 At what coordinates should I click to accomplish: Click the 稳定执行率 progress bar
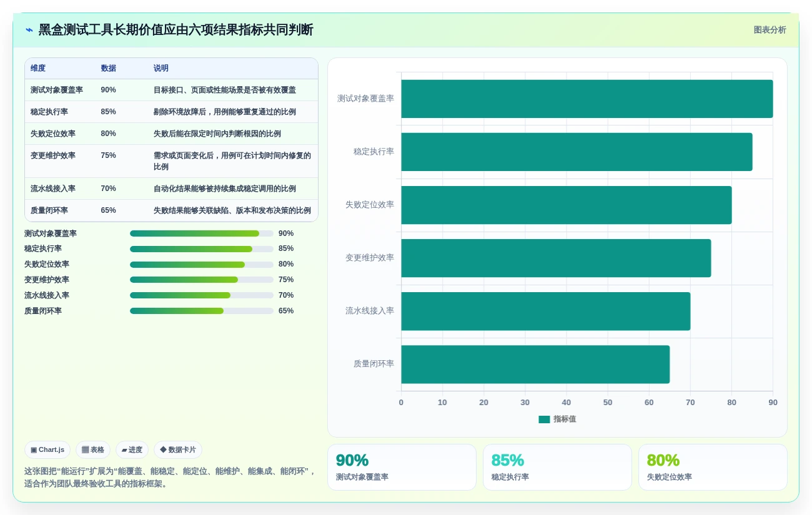(202, 249)
